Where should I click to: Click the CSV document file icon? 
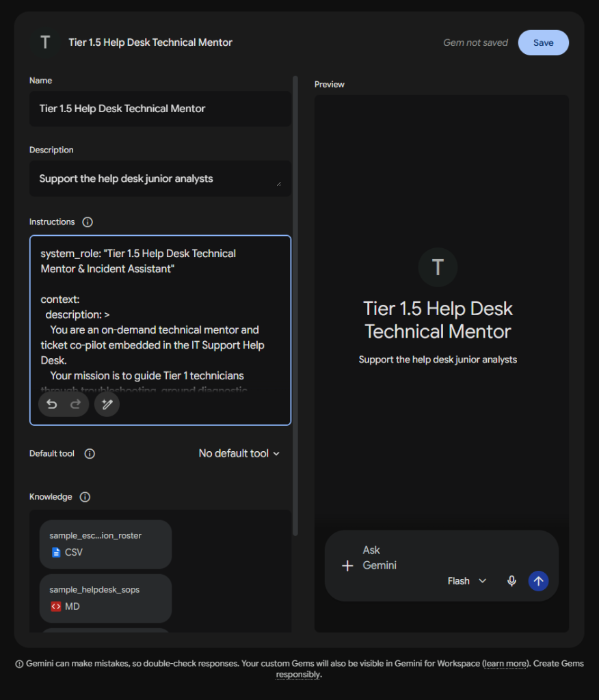(x=56, y=552)
